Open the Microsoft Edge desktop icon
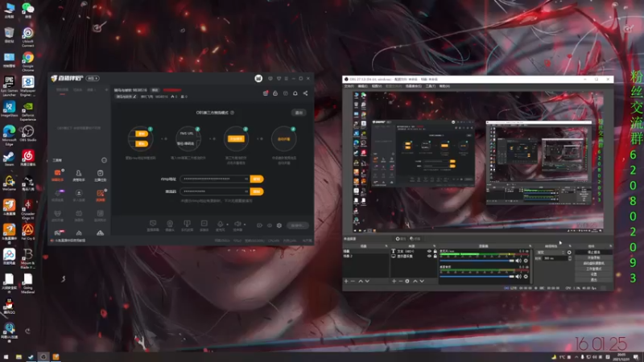This screenshot has height=362, width=644. [x=9, y=135]
